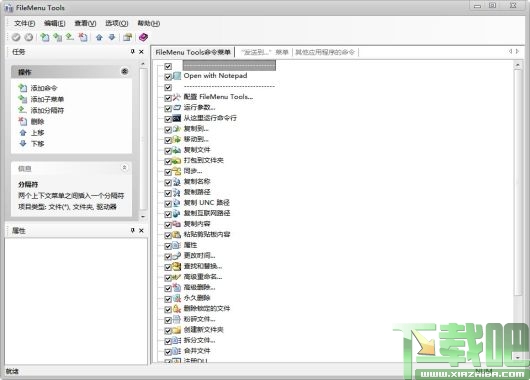Click the 添加命令 link in the 操作 section
Screen dimensions: 530x380
[44, 88]
